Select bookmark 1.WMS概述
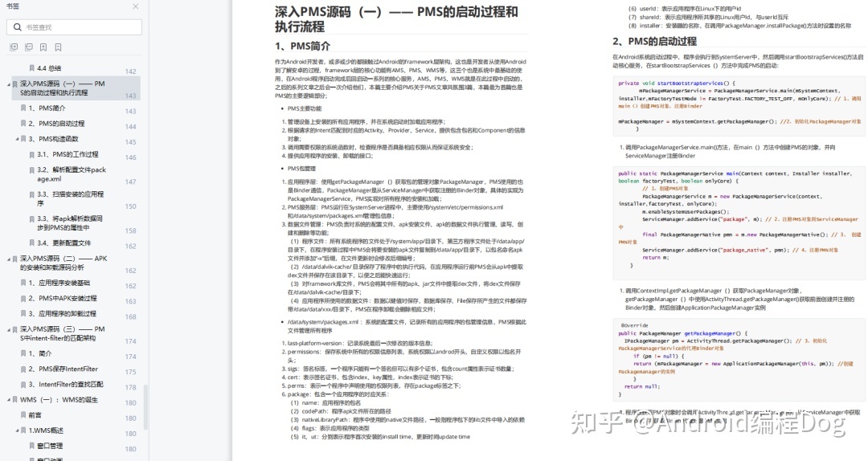The width and height of the screenshot is (868, 461). click(x=46, y=430)
